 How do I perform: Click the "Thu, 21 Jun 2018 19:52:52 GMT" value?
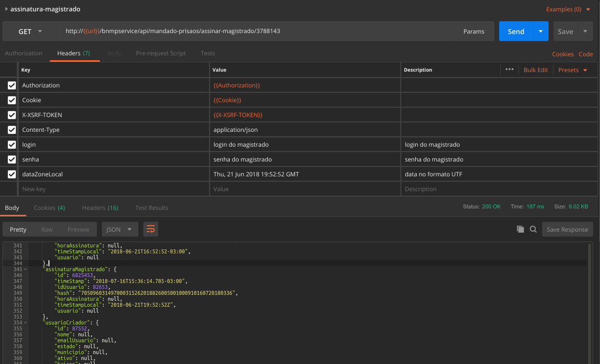coord(256,174)
